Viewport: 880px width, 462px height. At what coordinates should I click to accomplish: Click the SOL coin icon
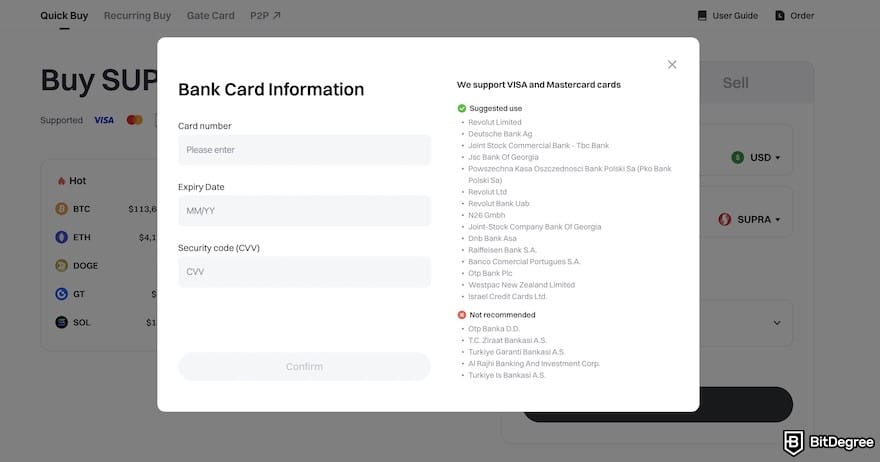pos(61,322)
